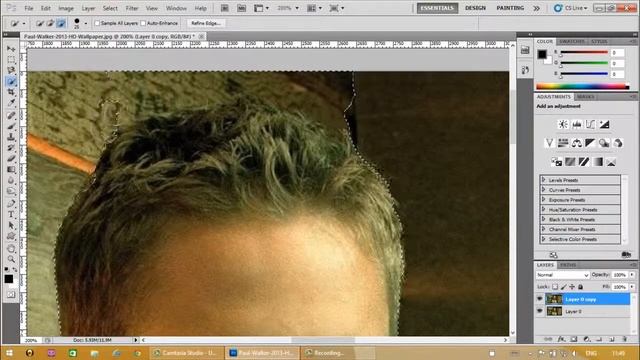Select the Eyedropper tool
The height and width of the screenshot is (360, 640).
[11, 103]
